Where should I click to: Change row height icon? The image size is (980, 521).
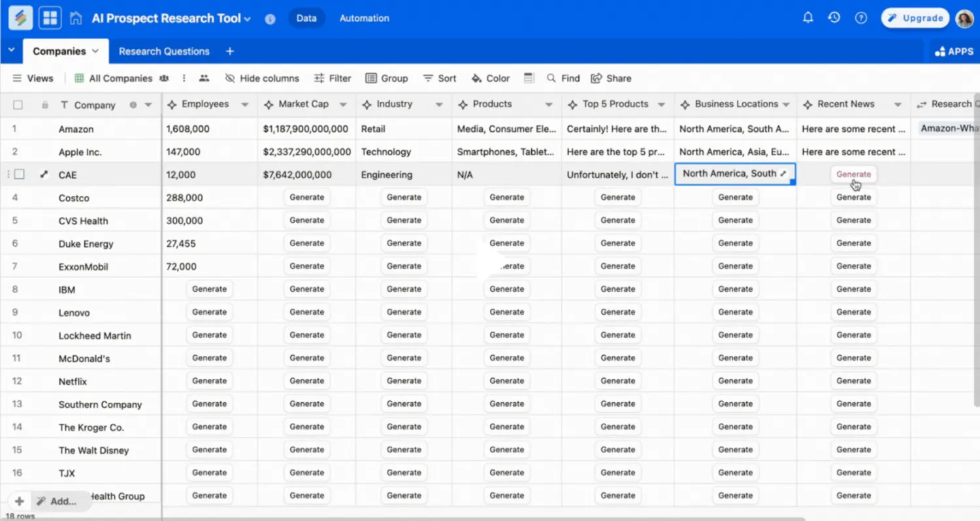pos(529,78)
